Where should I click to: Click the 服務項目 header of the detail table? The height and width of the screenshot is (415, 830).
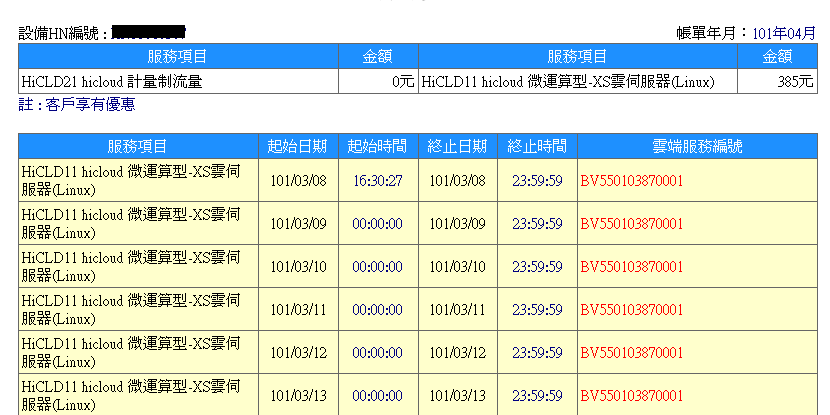pos(138,146)
